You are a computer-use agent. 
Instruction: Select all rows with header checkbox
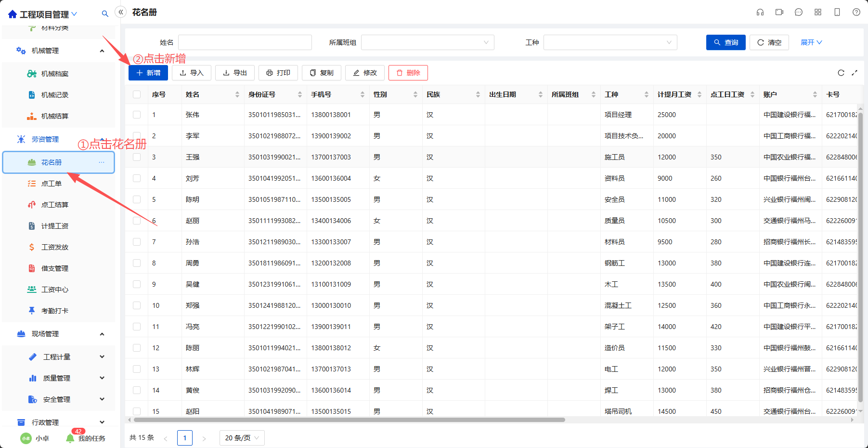coord(137,94)
